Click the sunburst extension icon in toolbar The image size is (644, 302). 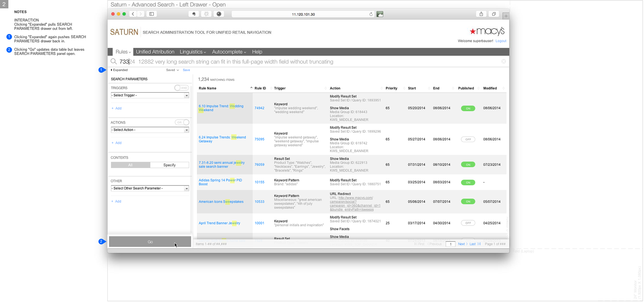click(x=206, y=14)
